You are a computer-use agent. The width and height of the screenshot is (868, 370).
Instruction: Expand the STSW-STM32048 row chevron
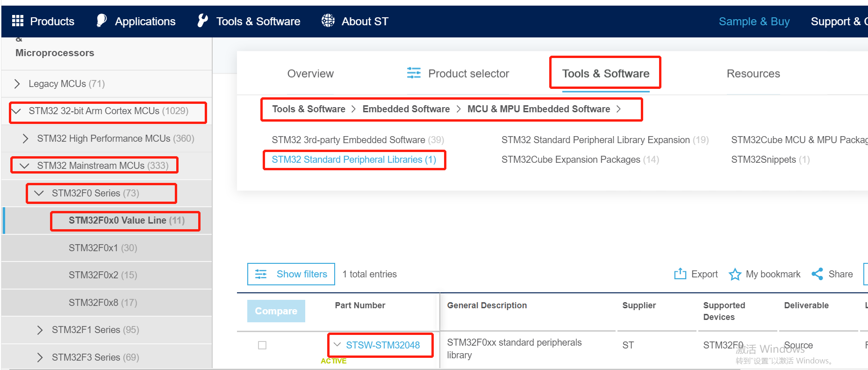(337, 345)
